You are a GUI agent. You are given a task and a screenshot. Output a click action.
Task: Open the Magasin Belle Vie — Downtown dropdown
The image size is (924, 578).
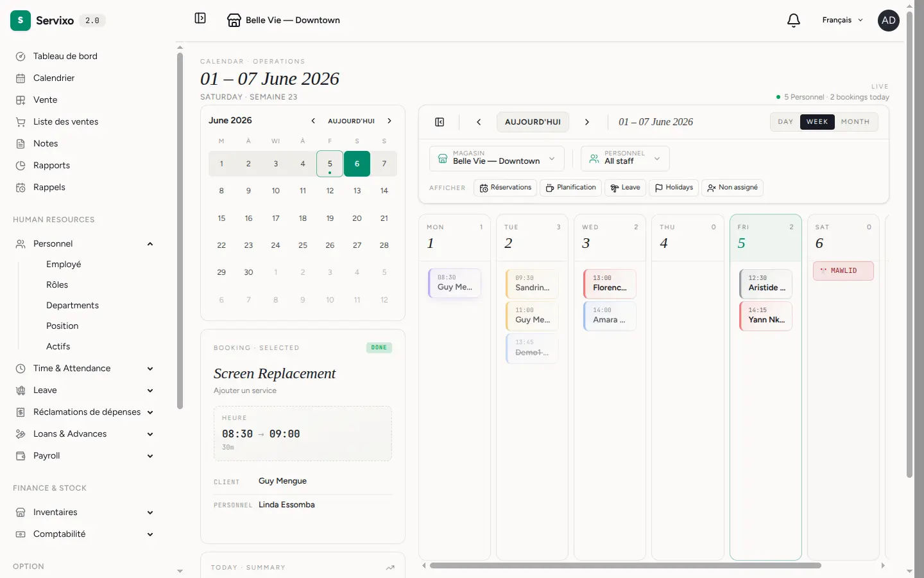497,159
